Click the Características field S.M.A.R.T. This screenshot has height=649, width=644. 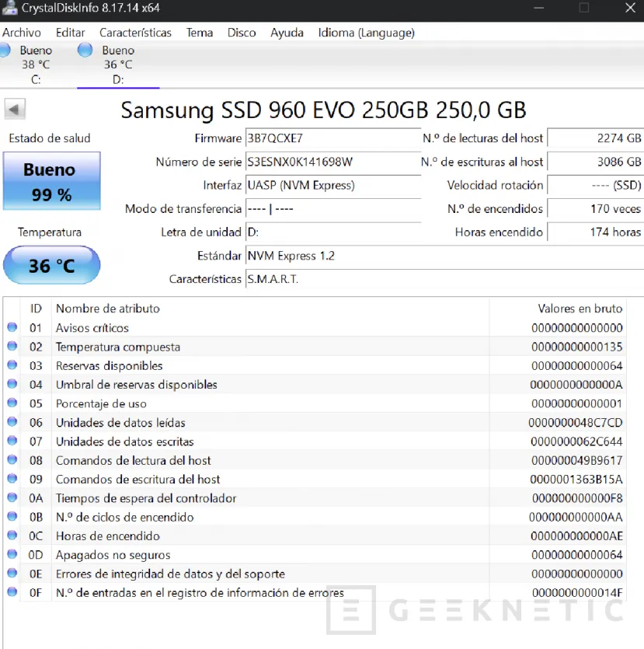(444, 279)
